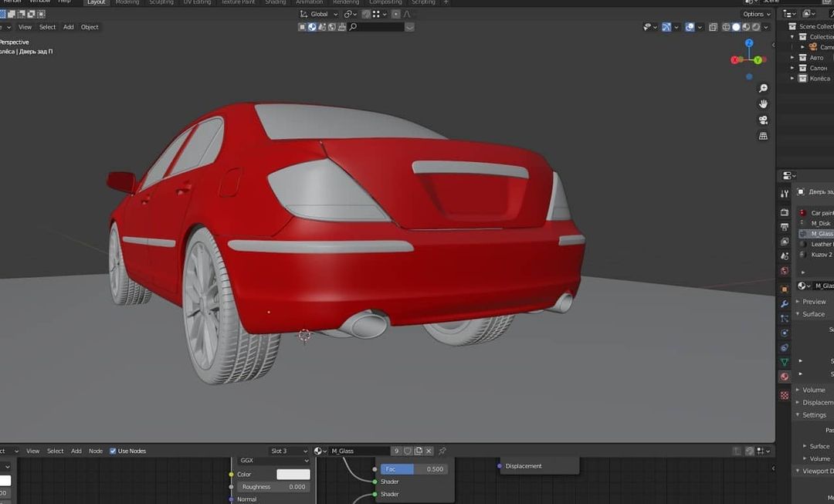Viewport: 834px width, 504px height.
Task: Open the View Layer properties tab icon
Action: pos(785,242)
